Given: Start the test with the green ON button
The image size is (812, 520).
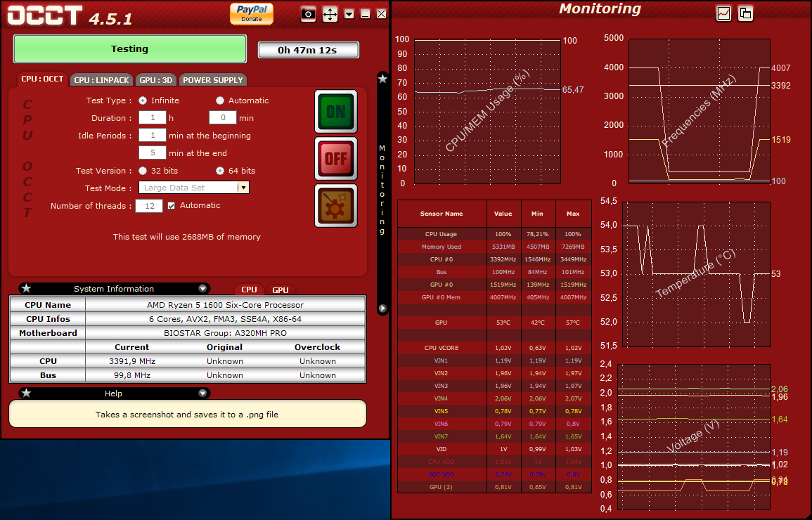Looking at the screenshot, I should point(336,111).
